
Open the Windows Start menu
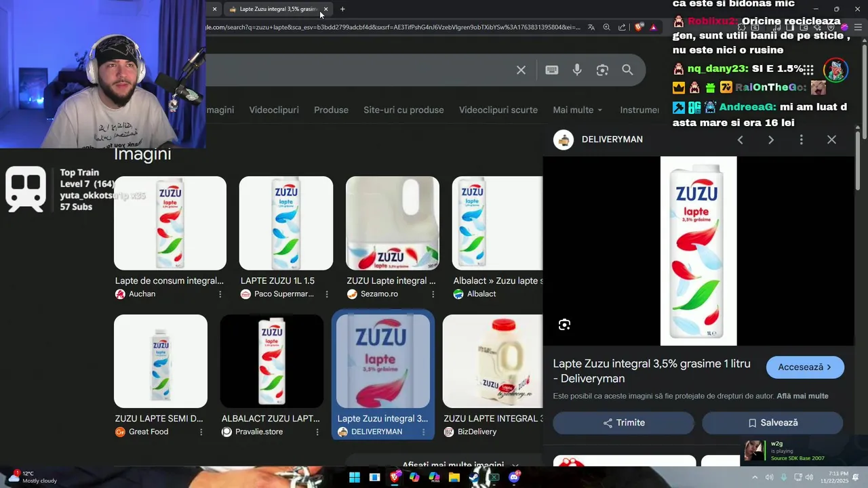355,477
